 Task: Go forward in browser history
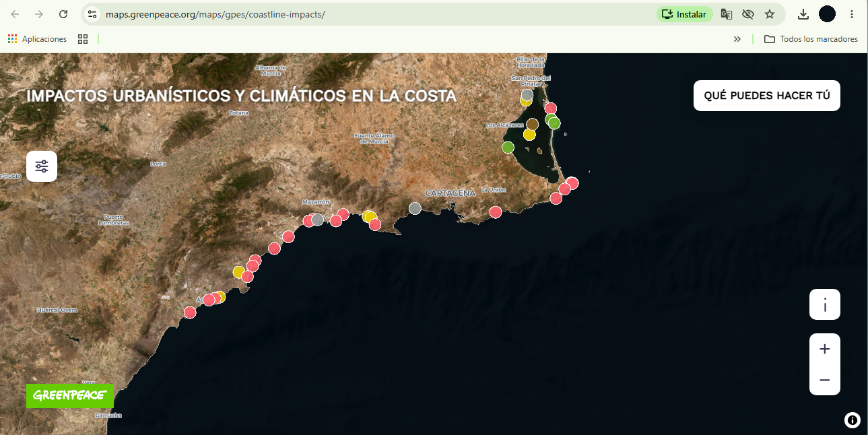pos(39,14)
